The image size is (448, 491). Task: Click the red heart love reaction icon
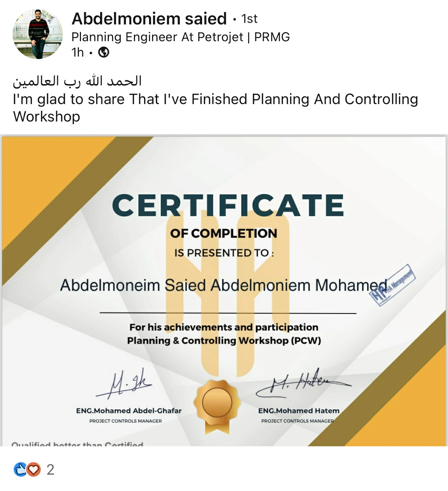[x=33, y=470]
